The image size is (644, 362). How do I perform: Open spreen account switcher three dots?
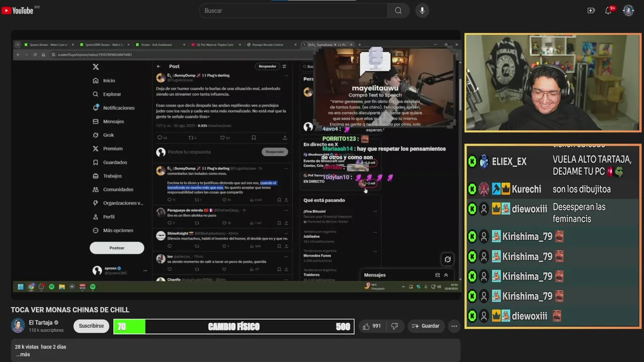[145, 270]
